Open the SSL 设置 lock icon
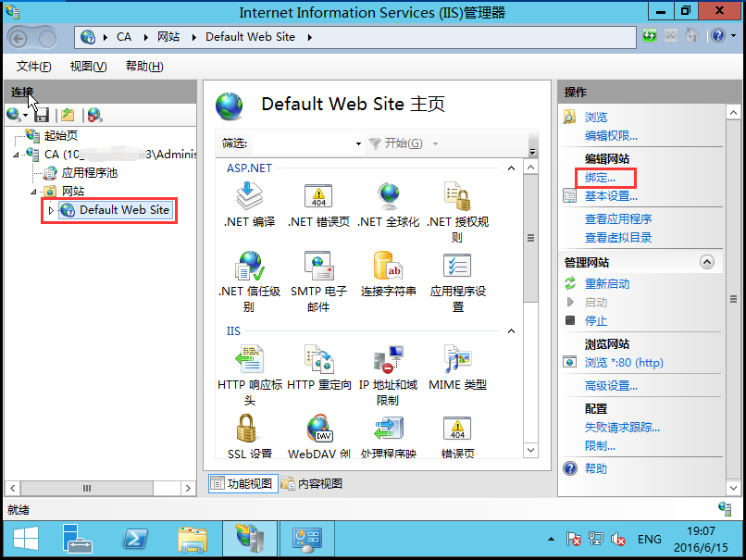The width and height of the screenshot is (746, 560). click(249, 429)
